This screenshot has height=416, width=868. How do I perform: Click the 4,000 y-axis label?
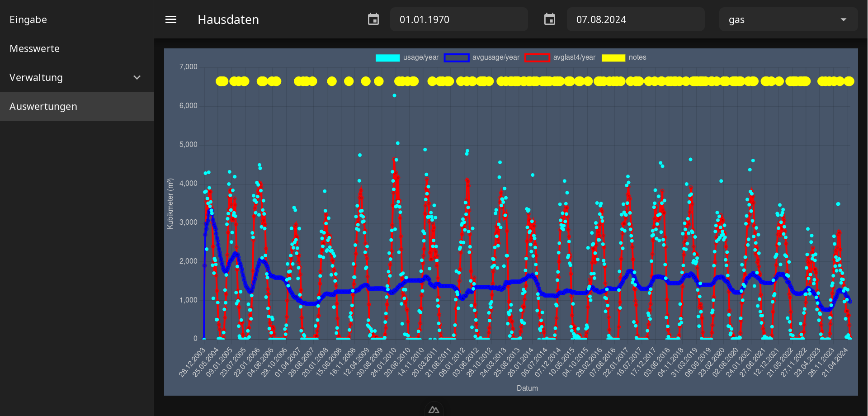pyautogui.click(x=189, y=184)
